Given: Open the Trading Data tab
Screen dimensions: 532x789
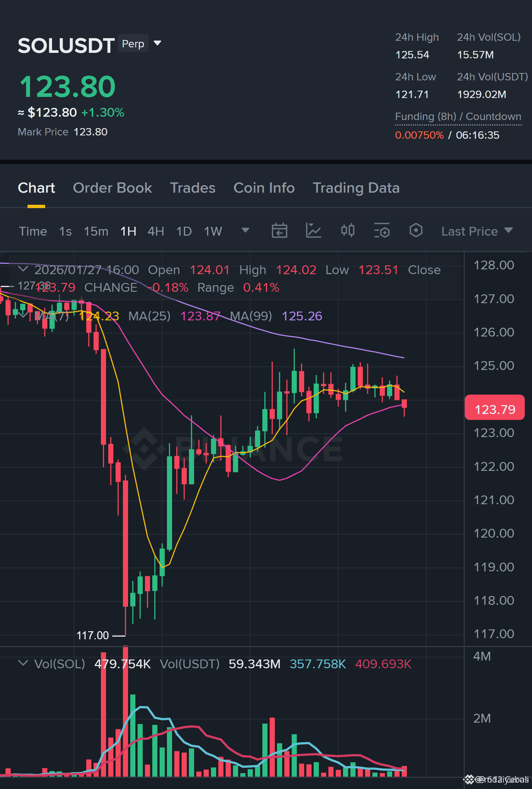Looking at the screenshot, I should 356,188.
